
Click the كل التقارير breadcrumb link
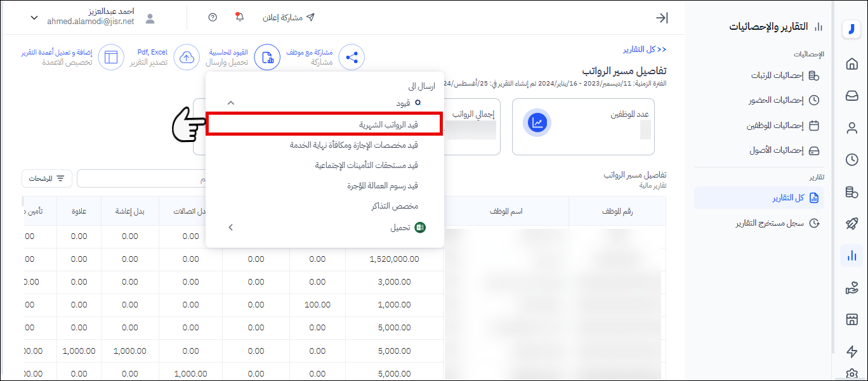coord(644,49)
